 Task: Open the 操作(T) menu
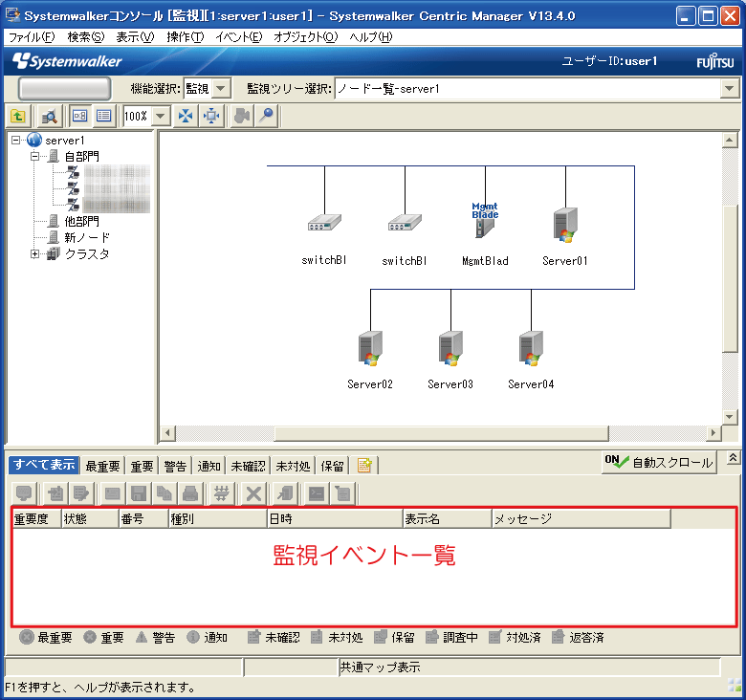(x=186, y=37)
